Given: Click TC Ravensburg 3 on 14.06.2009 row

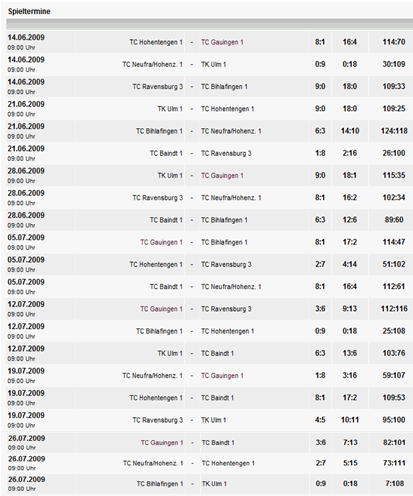Looking at the screenshot, I should [x=158, y=87].
